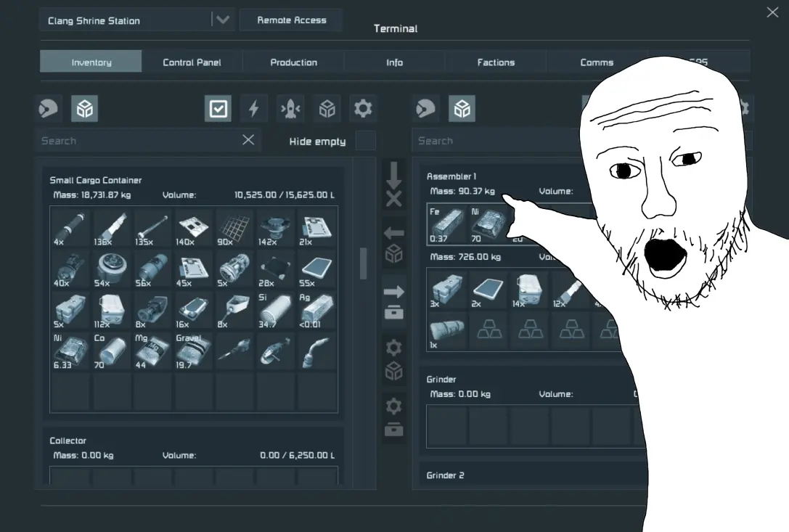This screenshot has height=532, width=789.
Task: Select the ship filter icon
Action: pyautogui.click(x=290, y=108)
